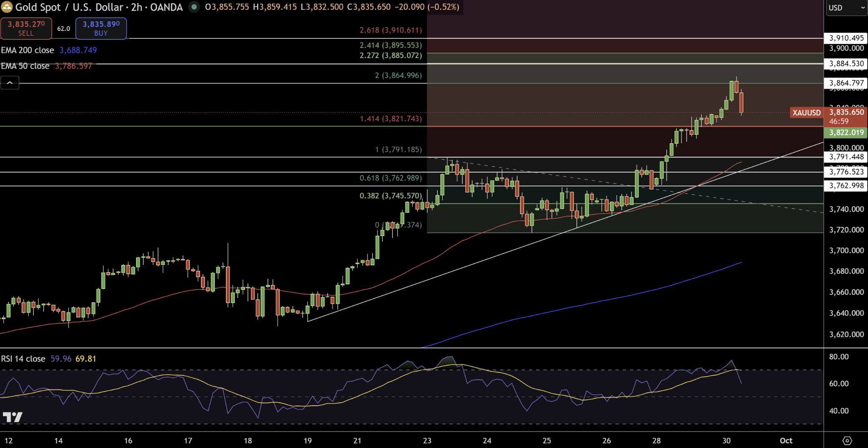Click the EMA 200 value 3,688.749

(78, 50)
